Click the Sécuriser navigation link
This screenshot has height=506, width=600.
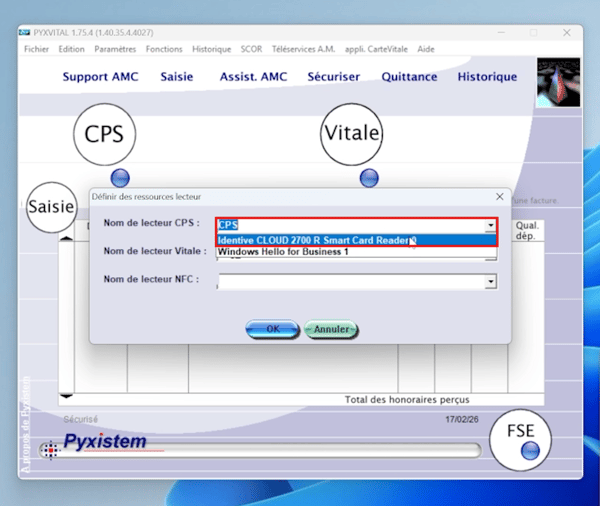(x=336, y=77)
